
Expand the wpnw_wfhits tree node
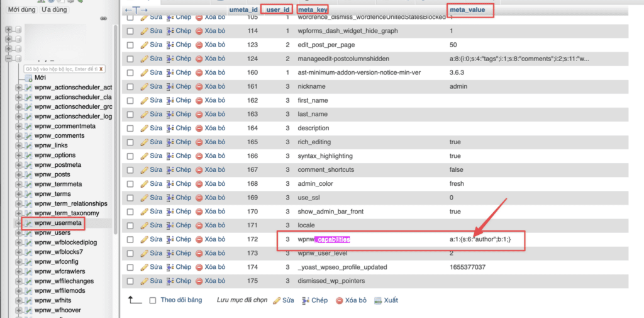18,300
